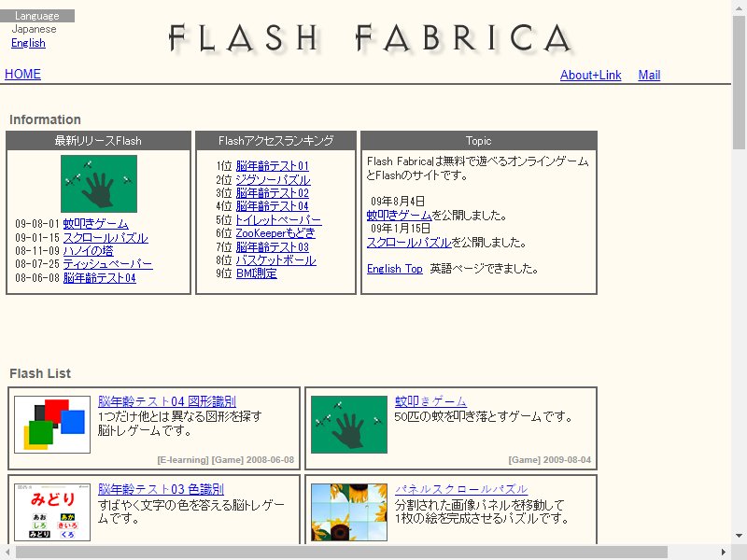Click the scroll down arrow

point(739,536)
